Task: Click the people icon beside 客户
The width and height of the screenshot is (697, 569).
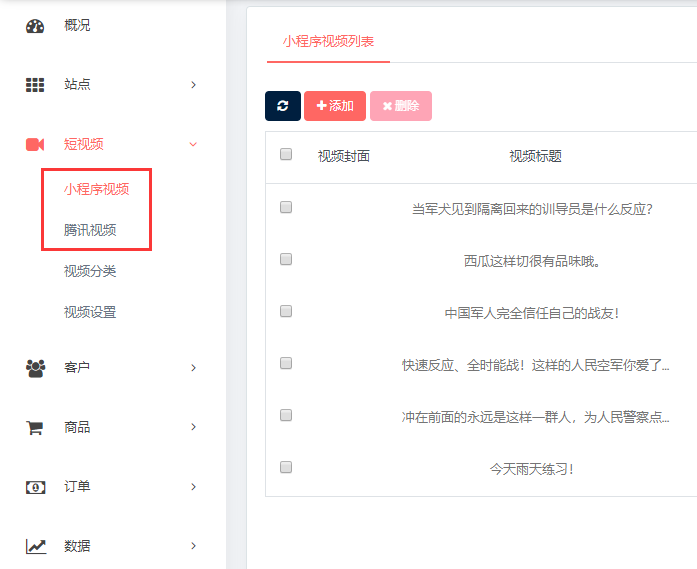Action: click(36, 368)
